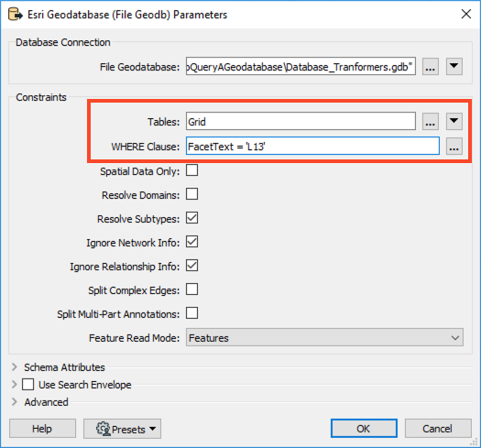The height and width of the screenshot is (448, 481).
Task: Toggle the Ignore Network Info checkbox
Action: pos(192,242)
